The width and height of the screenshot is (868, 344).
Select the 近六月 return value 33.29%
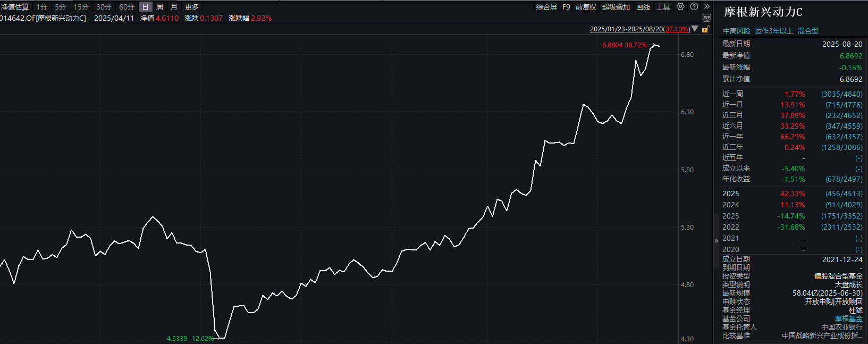click(x=793, y=126)
